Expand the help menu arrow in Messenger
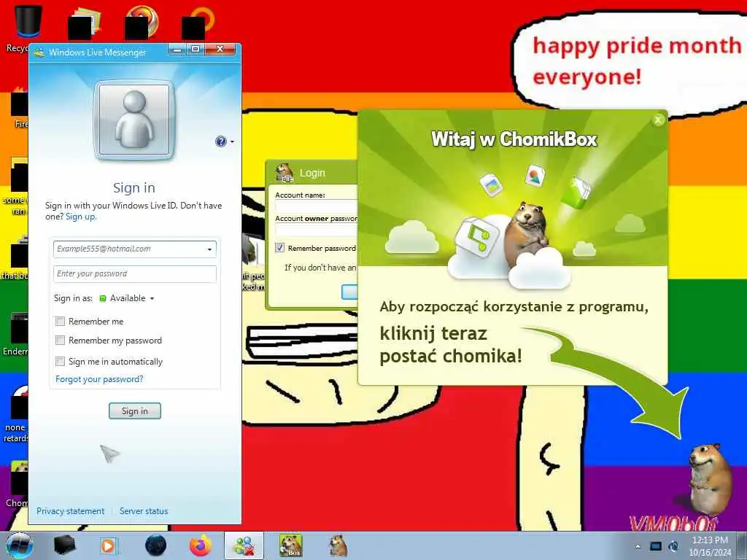The height and width of the screenshot is (560, 747). coord(232,142)
